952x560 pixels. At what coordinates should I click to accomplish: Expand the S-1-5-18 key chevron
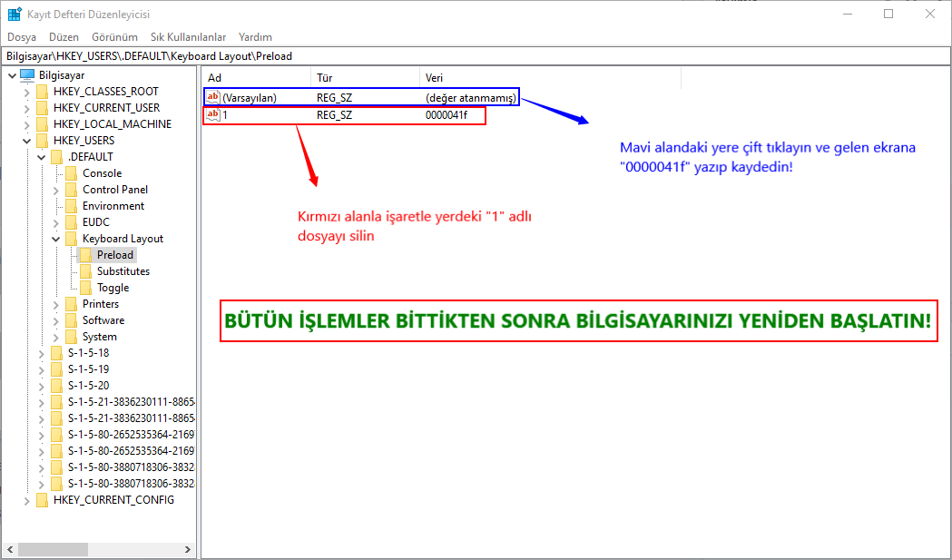tap(41, 353)
